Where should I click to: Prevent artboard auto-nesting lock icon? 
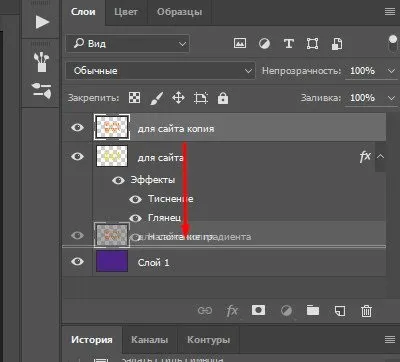201,98
